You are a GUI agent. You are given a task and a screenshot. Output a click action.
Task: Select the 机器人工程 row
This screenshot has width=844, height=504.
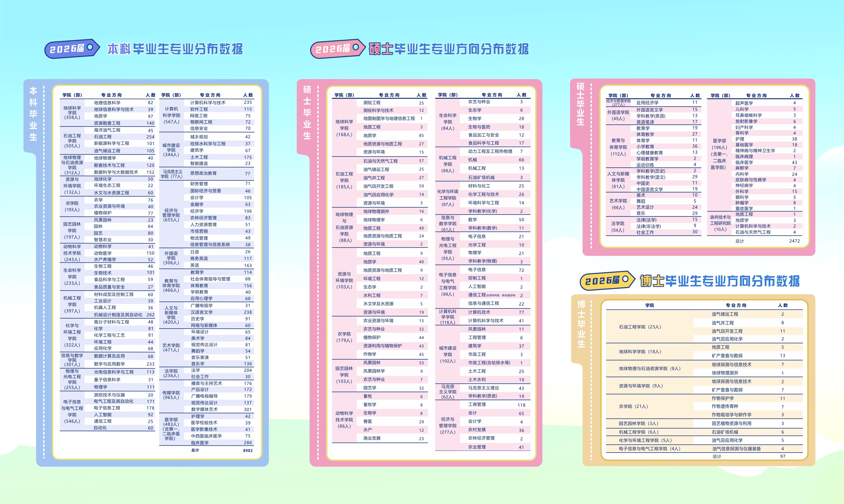tap(120, 307)
